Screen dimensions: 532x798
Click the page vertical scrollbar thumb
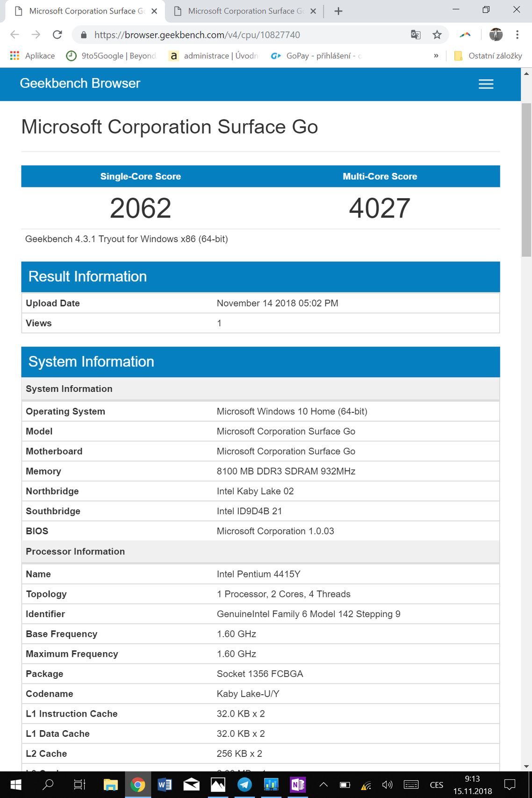tap(526, 180)
